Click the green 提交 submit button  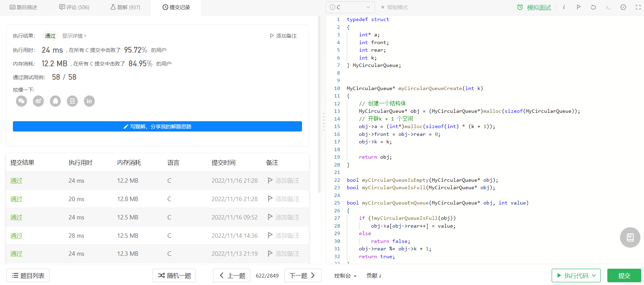624,275
